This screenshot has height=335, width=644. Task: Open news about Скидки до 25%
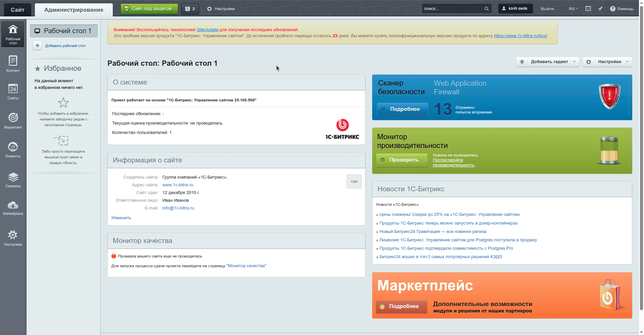point(450,214)
